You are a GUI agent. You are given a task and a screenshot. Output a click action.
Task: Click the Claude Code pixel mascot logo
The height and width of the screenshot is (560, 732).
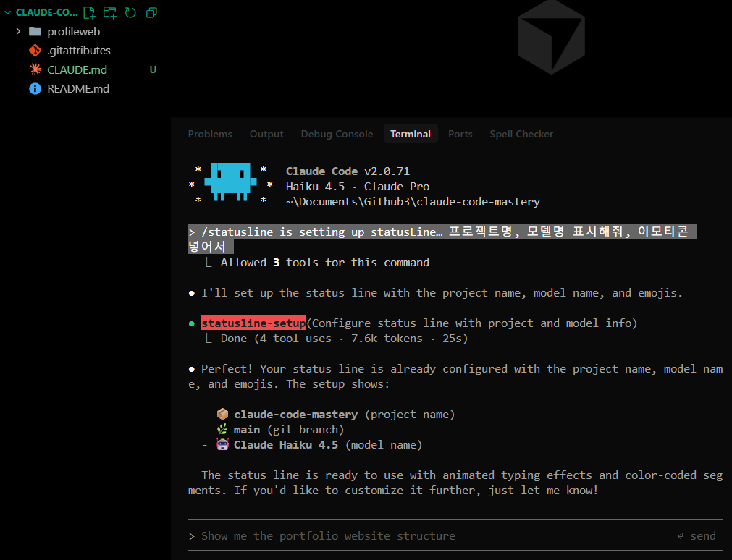(x=230, y=182)
